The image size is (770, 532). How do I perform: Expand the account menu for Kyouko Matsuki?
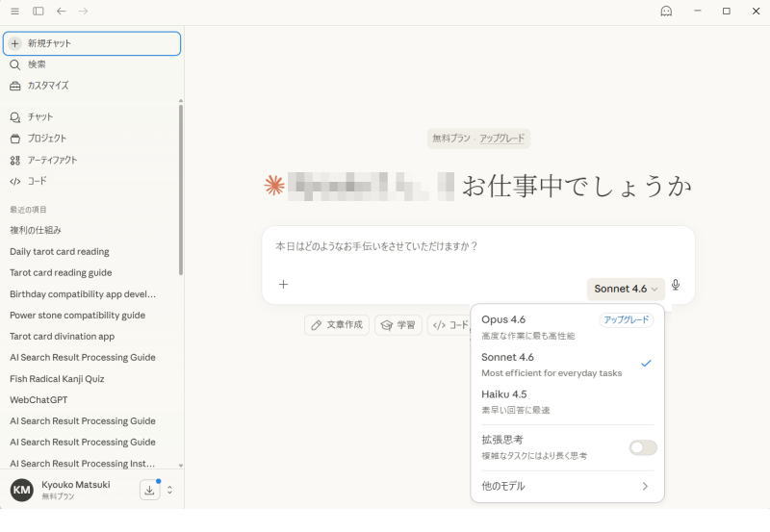click(170, 490)
